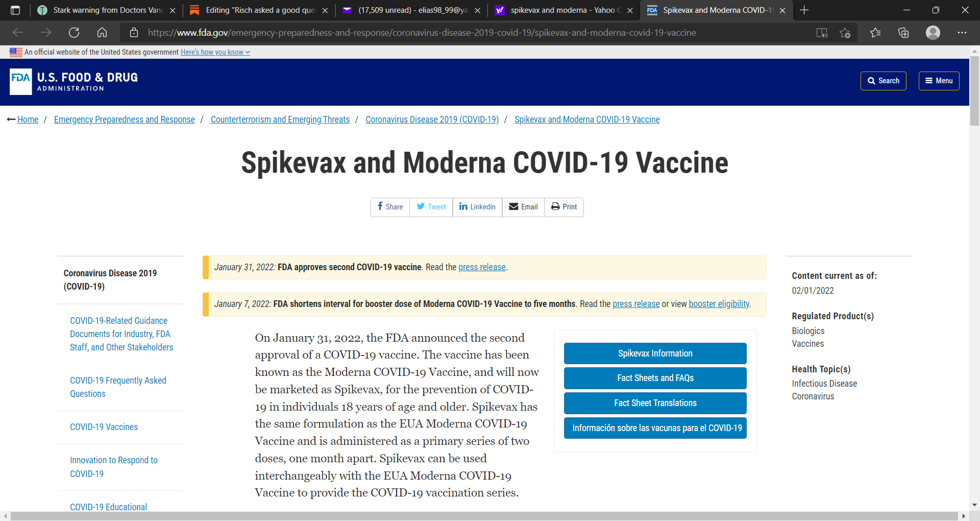Open COVID-19-Related Guidance Documents sidebar link

pos(121,334)
